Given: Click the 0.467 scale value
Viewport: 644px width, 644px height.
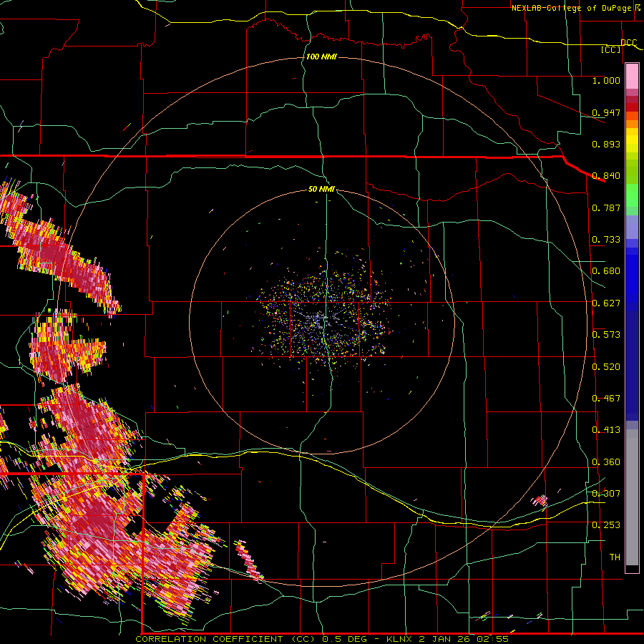Looking at the screenshot, I should point(606,399).
